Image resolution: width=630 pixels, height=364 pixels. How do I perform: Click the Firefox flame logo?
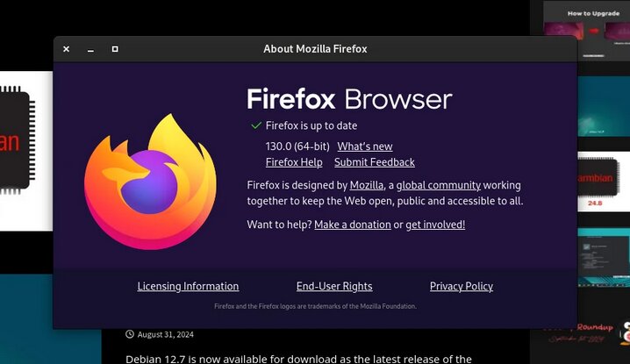point(150,182)
